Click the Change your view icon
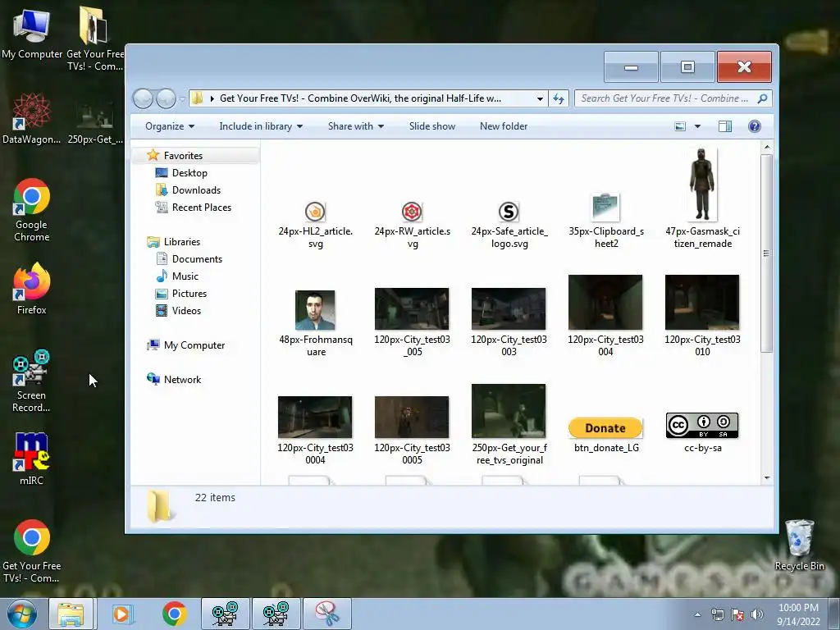The image size is (840, 630). coord(680,126)
